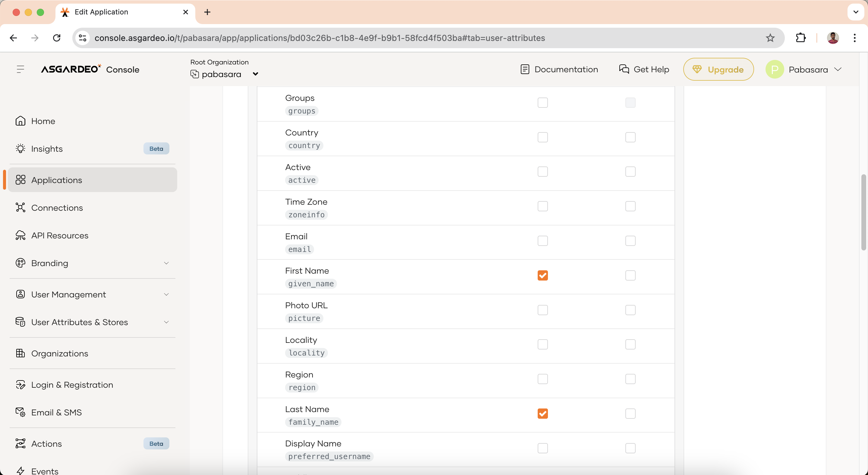This screenshot has height=475, width=868.
Task: Collapse sidebar using hamburger menu icon
Action: tap(20, 69)
